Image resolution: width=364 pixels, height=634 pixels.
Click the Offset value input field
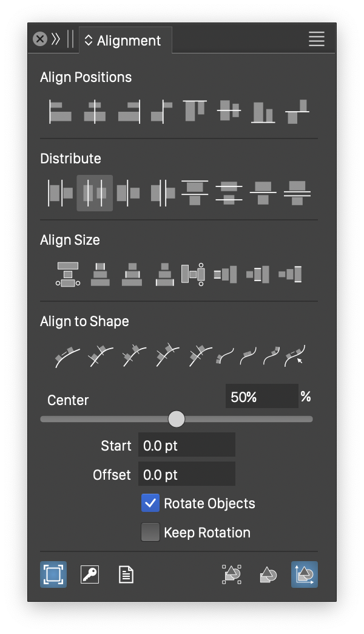click(x=186, y=474)
